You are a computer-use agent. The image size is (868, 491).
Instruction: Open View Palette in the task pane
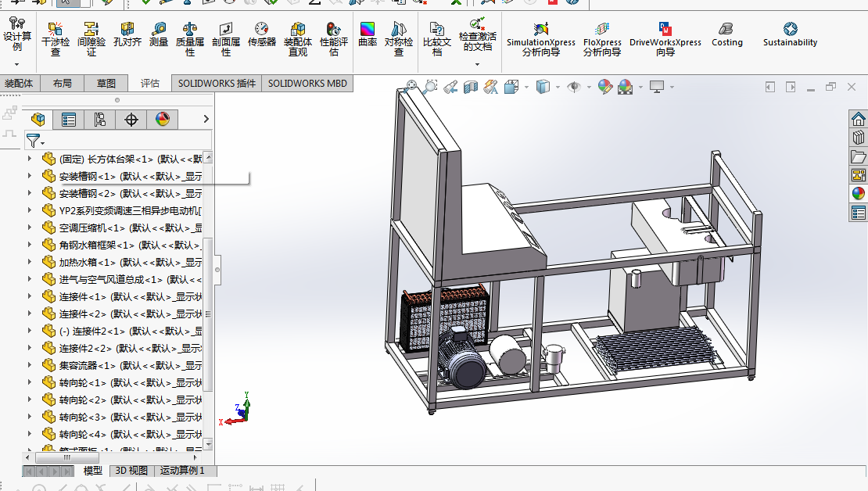(x=858, y=175)
